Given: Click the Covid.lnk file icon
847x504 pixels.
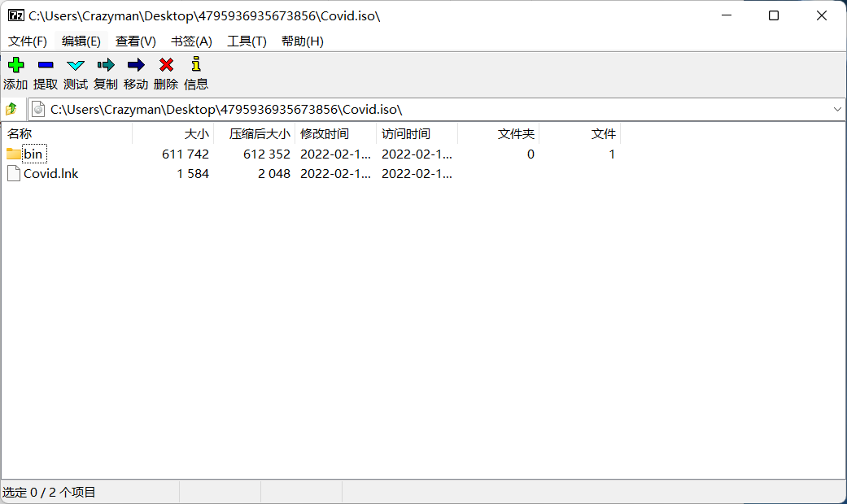Looking at the screenshot, I should click(14, 173).
